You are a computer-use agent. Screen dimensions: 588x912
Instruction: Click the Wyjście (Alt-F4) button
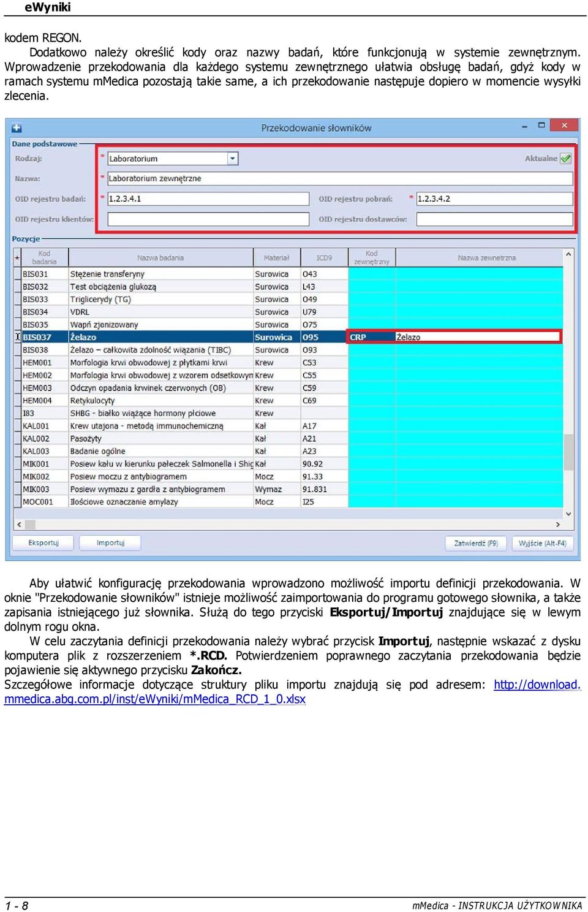(x=543, y=543)
